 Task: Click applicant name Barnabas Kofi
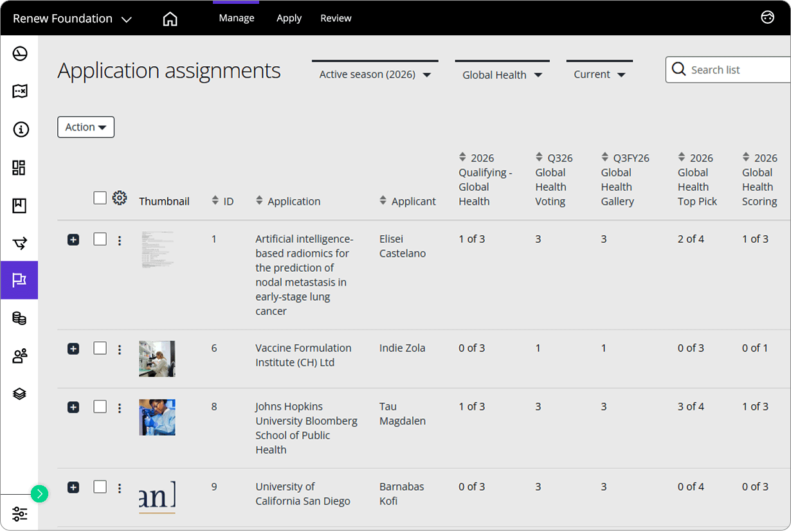tap(402, 493)
